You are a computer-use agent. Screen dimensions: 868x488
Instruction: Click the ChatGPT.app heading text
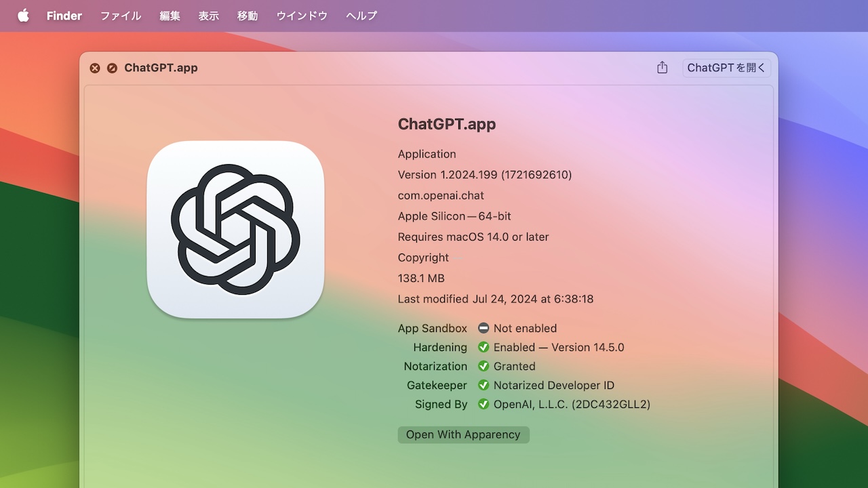[447, 124]
